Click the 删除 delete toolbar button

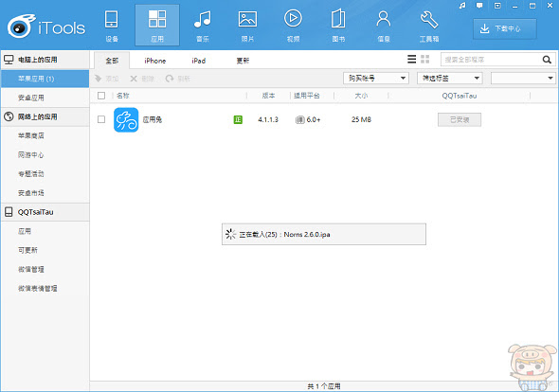pyautogui.click(x=142, y=79)
